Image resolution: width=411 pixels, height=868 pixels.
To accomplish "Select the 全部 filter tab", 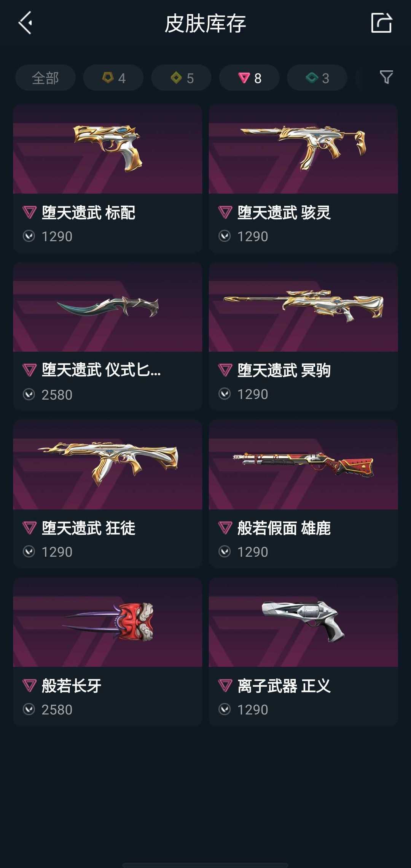I will pos(45,78).
